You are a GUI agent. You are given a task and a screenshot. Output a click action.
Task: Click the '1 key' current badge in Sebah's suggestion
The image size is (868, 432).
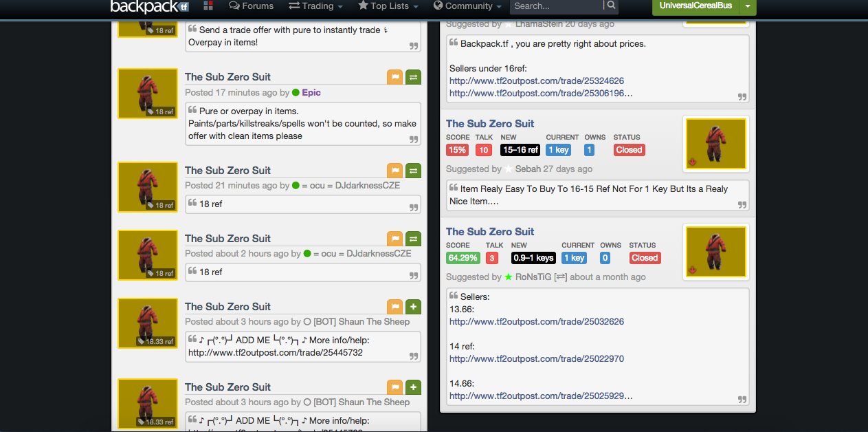[x=559, y=150]
